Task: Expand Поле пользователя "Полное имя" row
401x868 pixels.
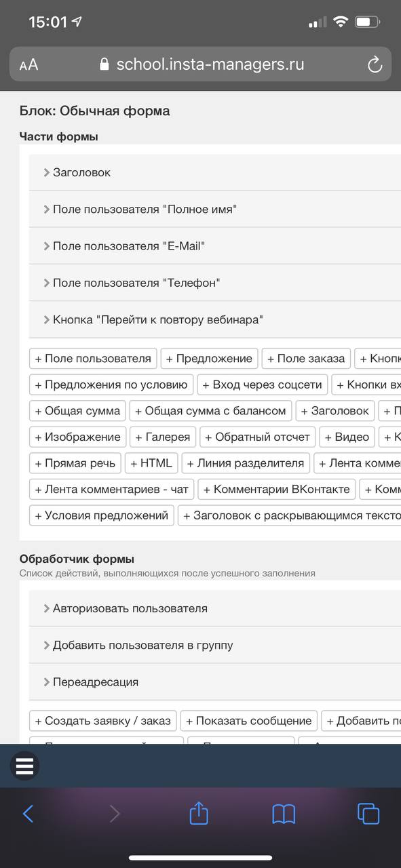Action: pos(214,209)
